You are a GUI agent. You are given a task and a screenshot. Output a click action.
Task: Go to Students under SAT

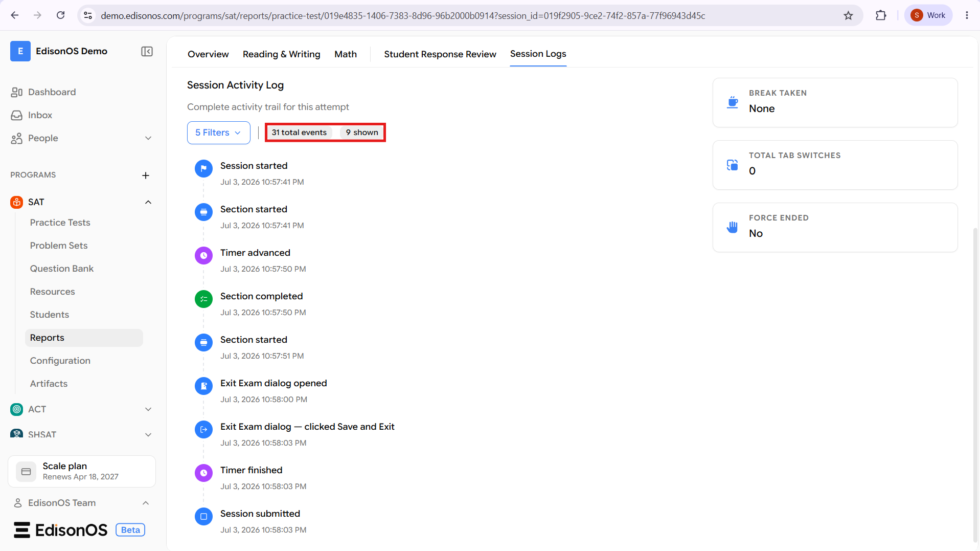tap(50, 315)
